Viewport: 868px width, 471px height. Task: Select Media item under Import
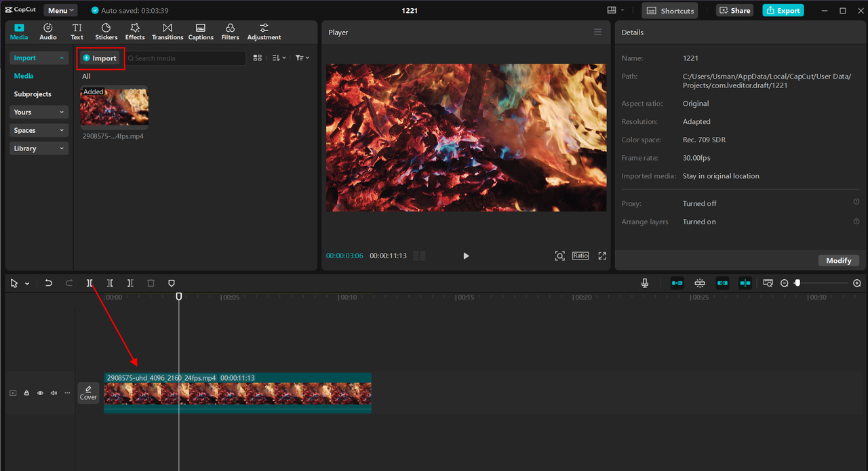24,76
